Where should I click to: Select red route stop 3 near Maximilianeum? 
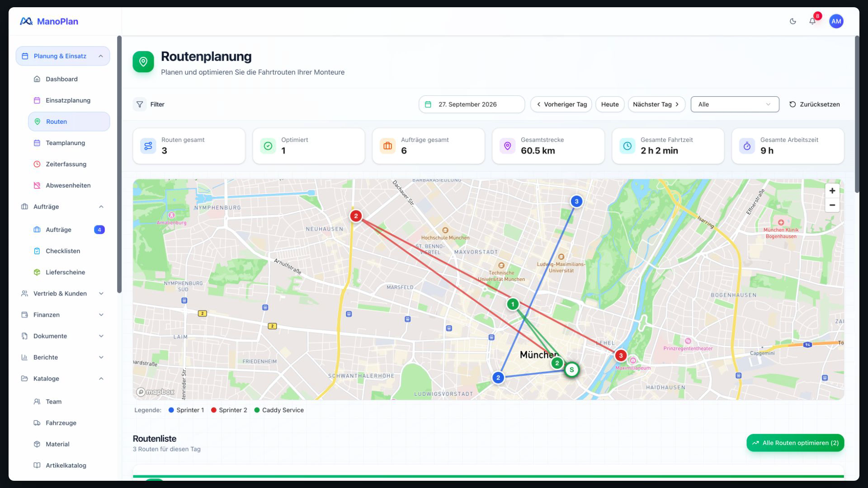pos(620,356)
